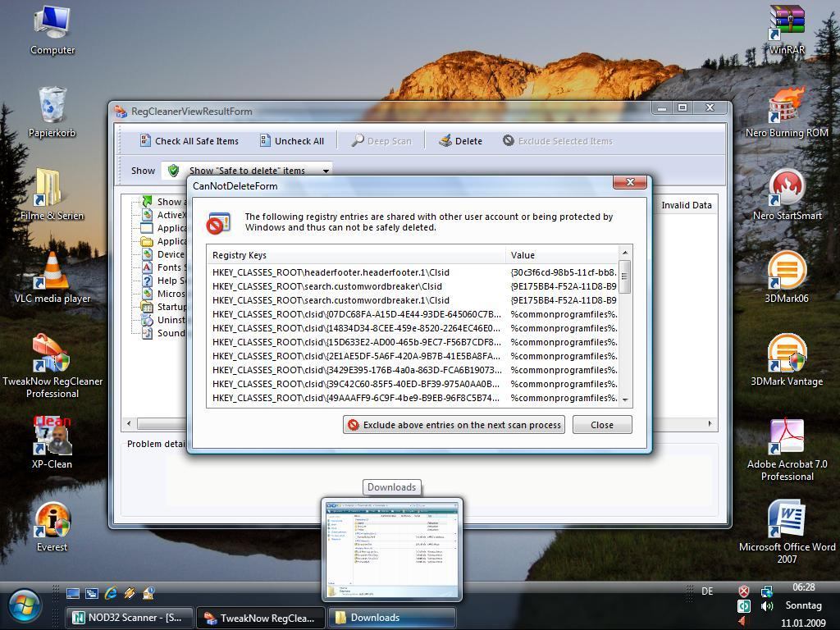Screen dimensions: 840x630
Task: Click the Registry Keys column header
Action: click(356, 255)
